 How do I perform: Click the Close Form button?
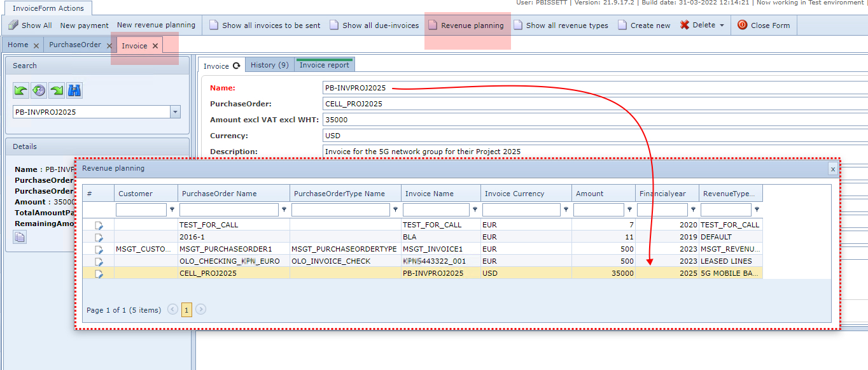[x=764, y=25]
